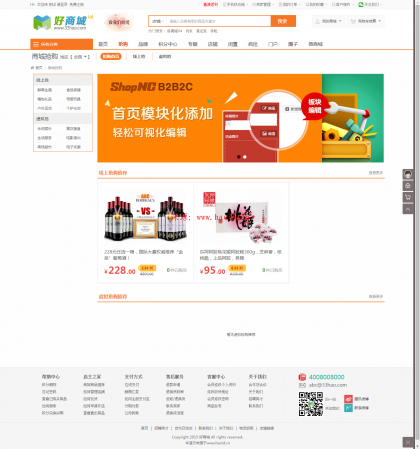This screenshot has height=449, width=420.
Task: Click the red phone icon beside 4008008000
Action: [x=302, y=377]
